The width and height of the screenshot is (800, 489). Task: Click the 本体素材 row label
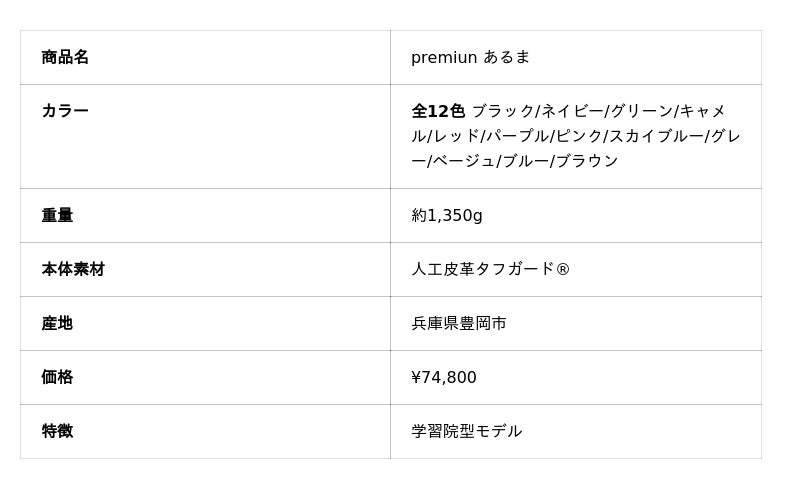73,269
